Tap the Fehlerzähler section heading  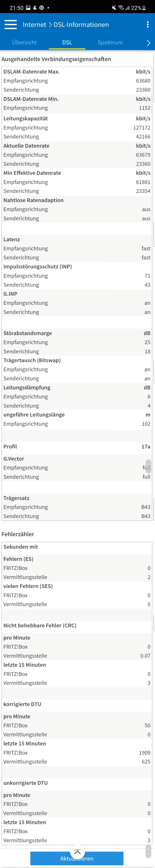[x=18, y=534]
